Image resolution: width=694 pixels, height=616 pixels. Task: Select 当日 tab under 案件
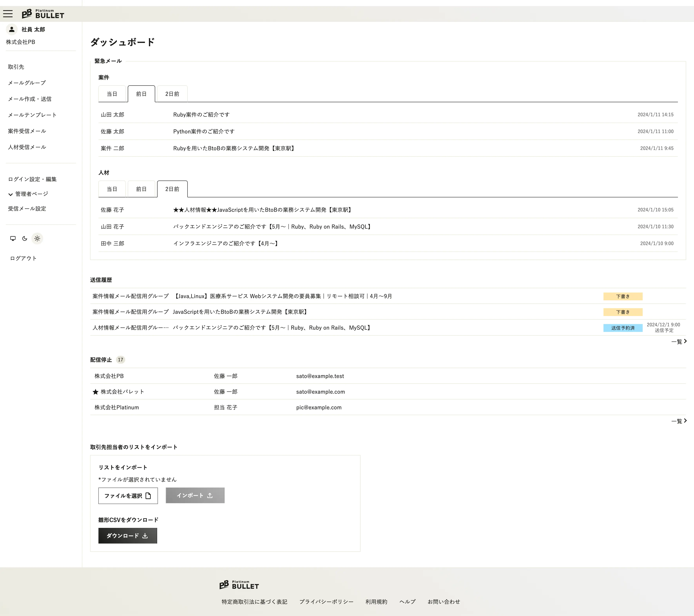pos(112,94)
